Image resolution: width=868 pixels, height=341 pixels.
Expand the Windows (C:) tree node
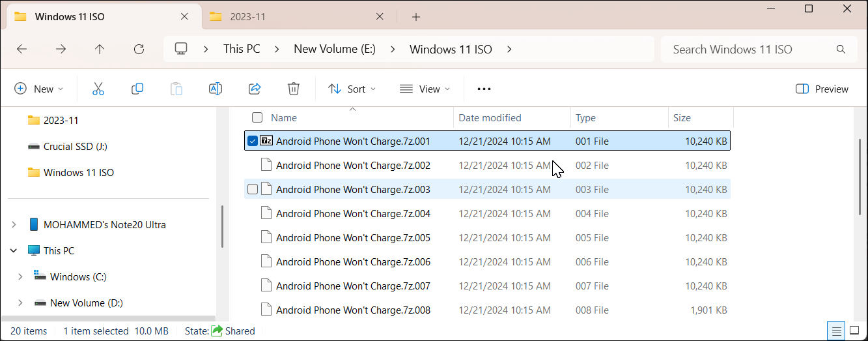[21, 277]
